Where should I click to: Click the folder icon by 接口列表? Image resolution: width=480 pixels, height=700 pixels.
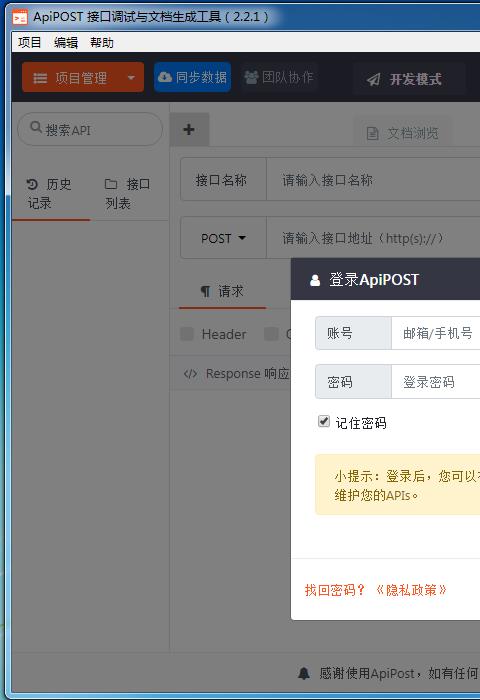click(x=111, y=184)
